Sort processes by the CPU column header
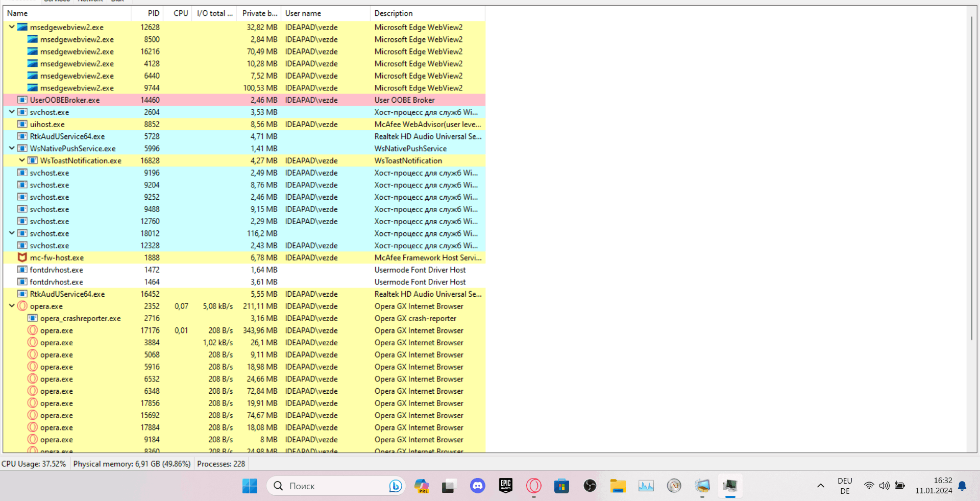Screen dimensions: 980x501 pyautogui.click(x=178, y=13)
